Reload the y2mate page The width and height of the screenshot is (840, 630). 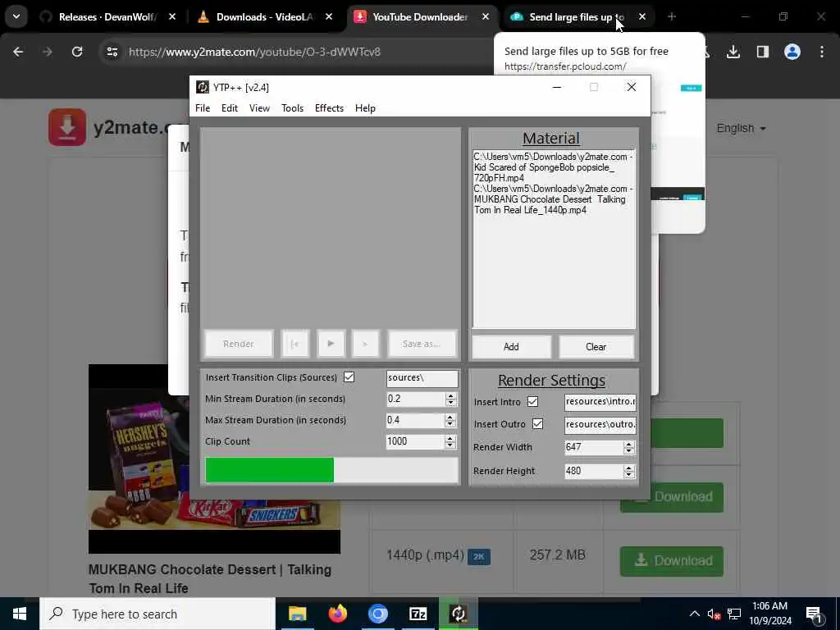click(77, 52)
